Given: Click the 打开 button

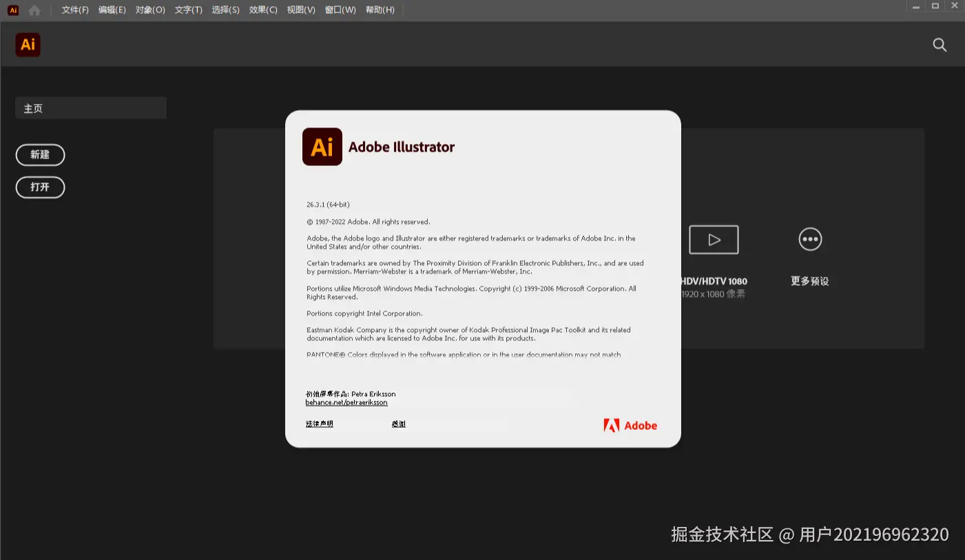Looking at the screenshot, I should click(x=40, y=187).
